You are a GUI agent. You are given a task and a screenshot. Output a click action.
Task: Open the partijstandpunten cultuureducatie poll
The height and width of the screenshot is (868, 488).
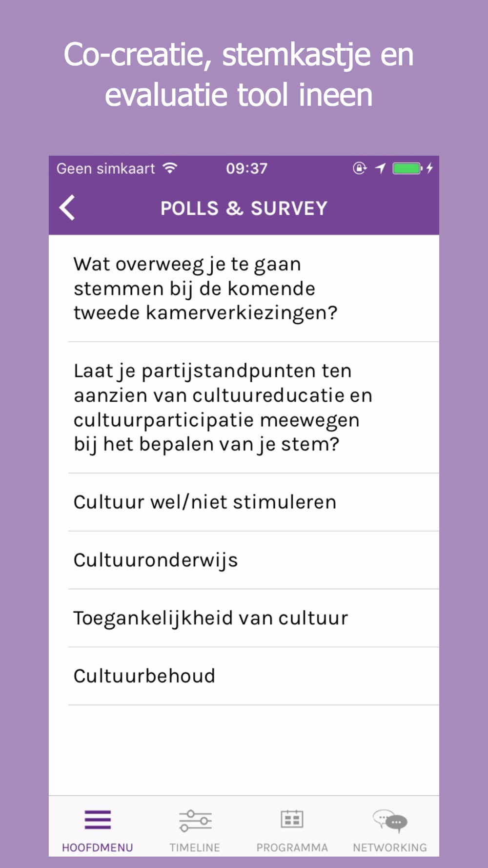click(x=223, y=408)
